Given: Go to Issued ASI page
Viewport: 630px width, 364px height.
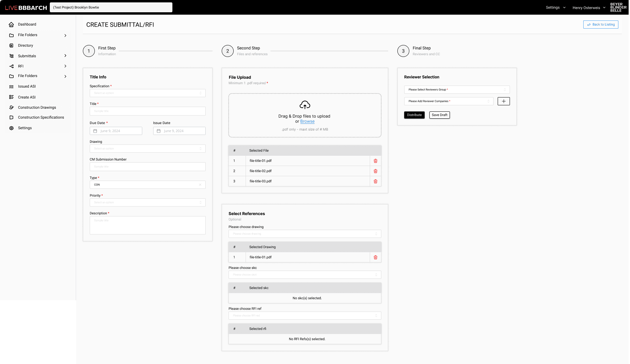Looking at the screenshot, I should 27,87.
